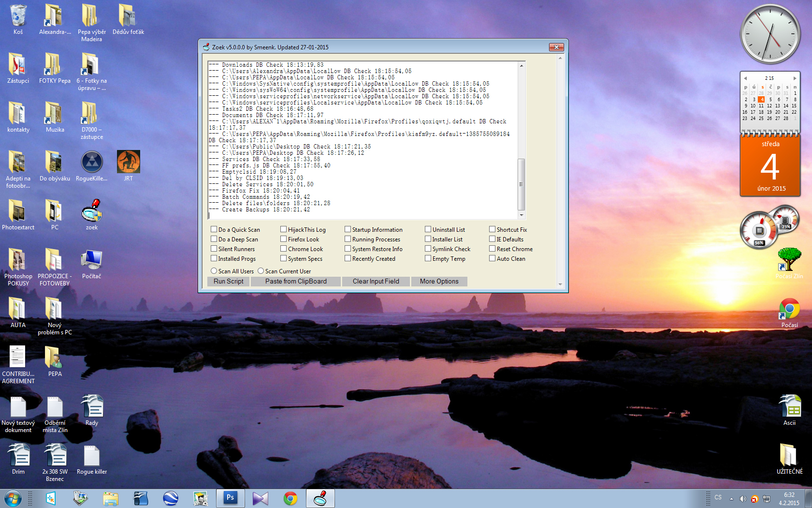The height and width of the screenshot is (508, 812).
Task: Enable the Do a Quick Scan checkbox
Action: 214,229
